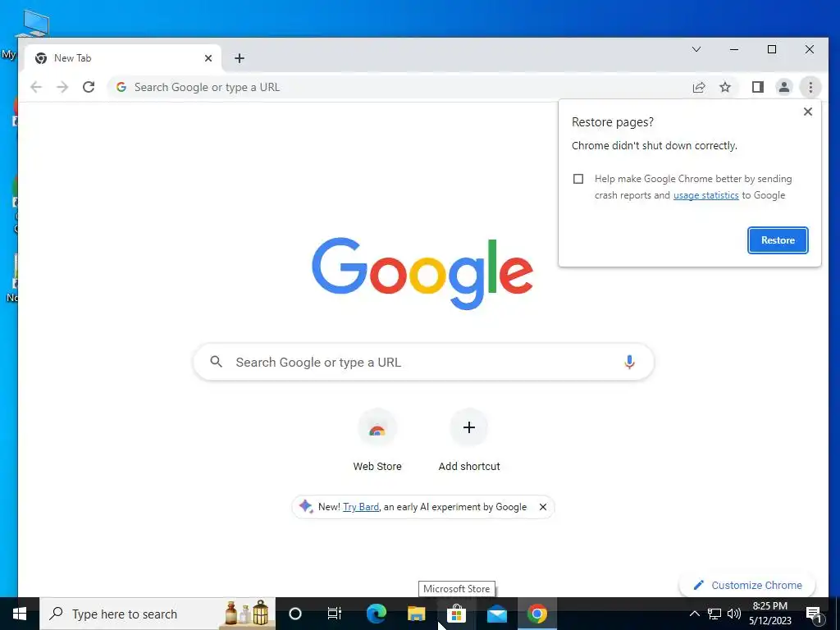Show hidden system tray icons
840x630 pixels.
pyautogui.click(x=694, y=614)
